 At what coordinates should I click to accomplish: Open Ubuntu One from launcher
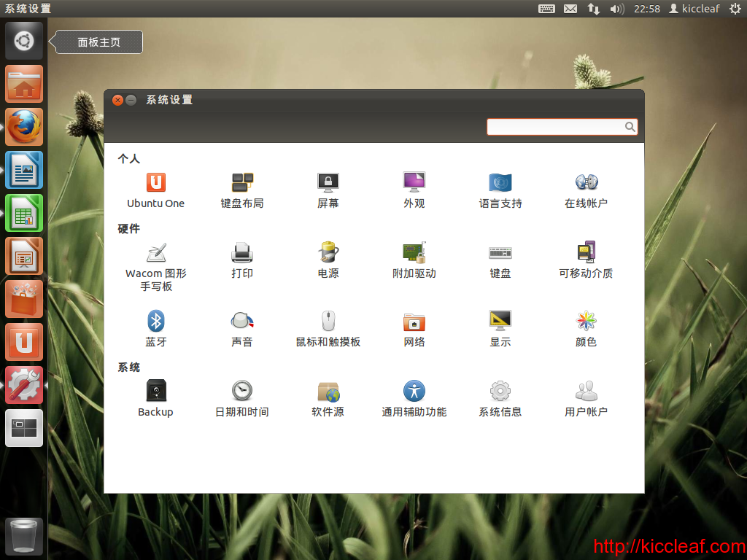pyautogui.click(x=24, y=342)
